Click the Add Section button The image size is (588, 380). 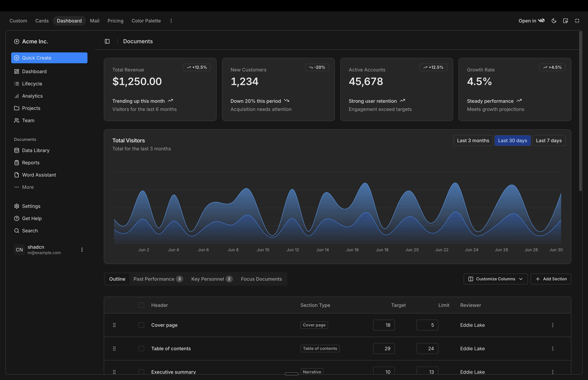click(x=551, y=279)
